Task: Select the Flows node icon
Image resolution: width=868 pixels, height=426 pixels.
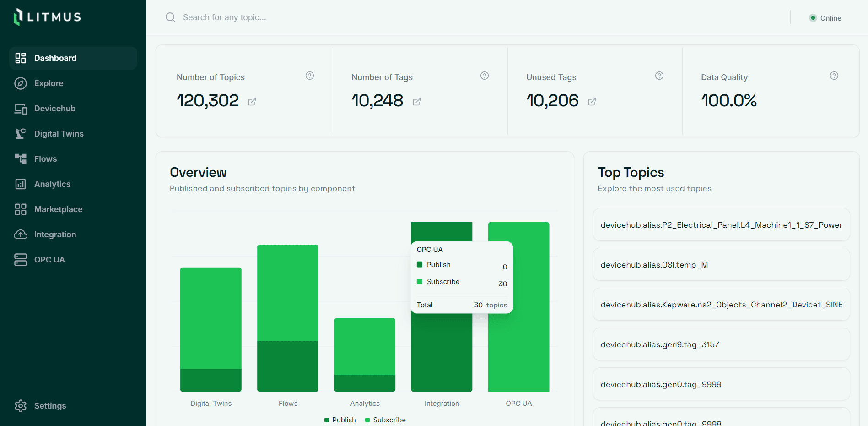Action: click(x=21, y=158)
